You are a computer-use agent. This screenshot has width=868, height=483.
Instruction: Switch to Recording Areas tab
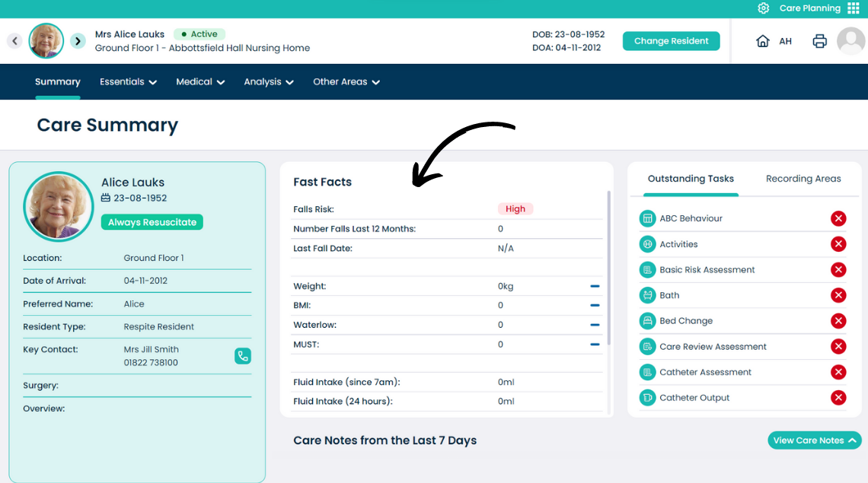[803, 179]
